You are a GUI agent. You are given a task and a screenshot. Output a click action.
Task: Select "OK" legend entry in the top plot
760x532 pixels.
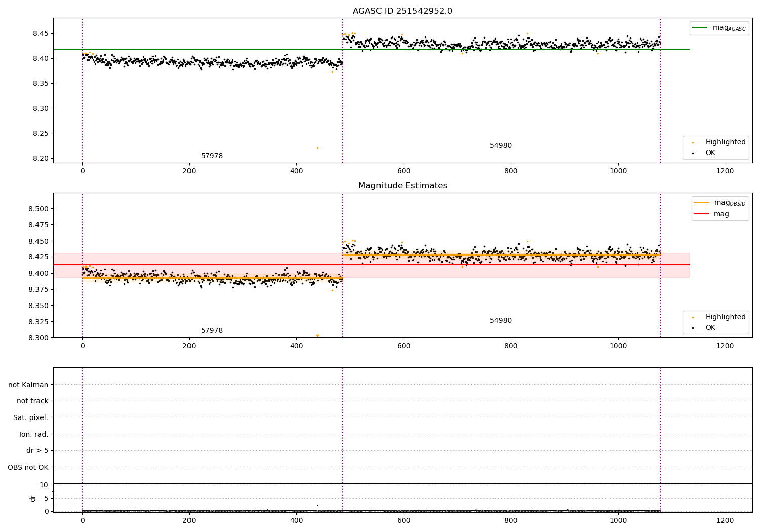click(x=710, y=153)
